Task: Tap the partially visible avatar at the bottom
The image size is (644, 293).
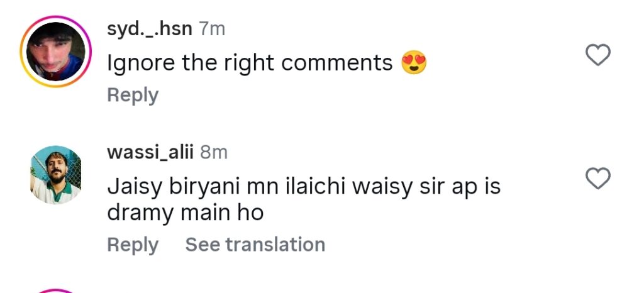Action: (x=56, y=291)
